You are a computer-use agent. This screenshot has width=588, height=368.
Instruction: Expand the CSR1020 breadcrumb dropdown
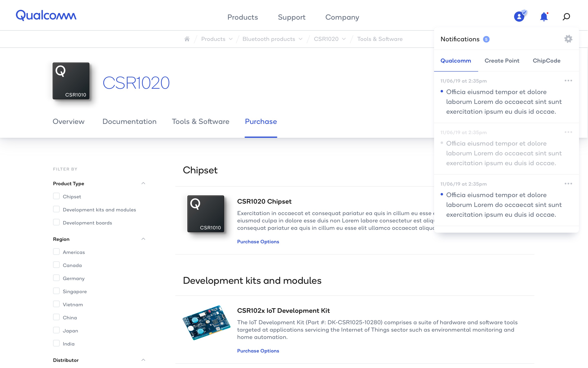point(344,39)
